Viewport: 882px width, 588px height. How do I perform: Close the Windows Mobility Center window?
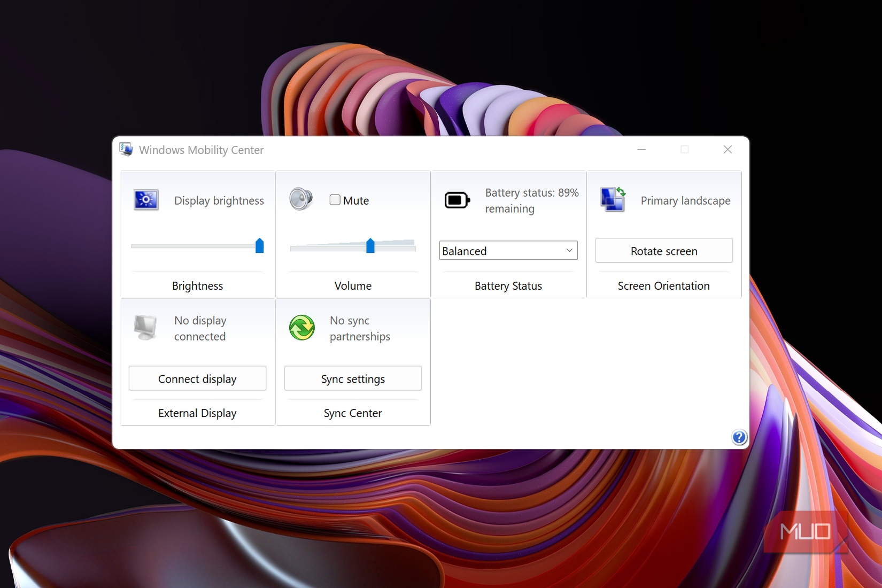(x=728, y=150)
